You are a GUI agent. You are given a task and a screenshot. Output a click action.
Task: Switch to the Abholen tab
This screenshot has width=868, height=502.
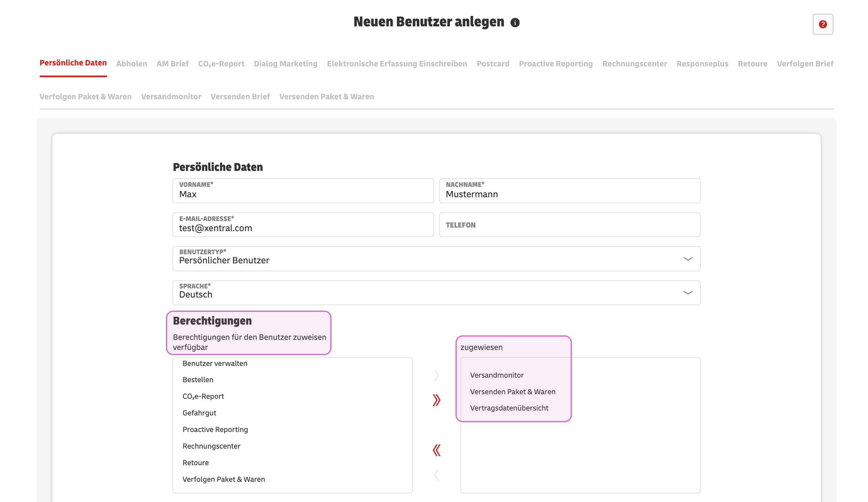(131, 64)
